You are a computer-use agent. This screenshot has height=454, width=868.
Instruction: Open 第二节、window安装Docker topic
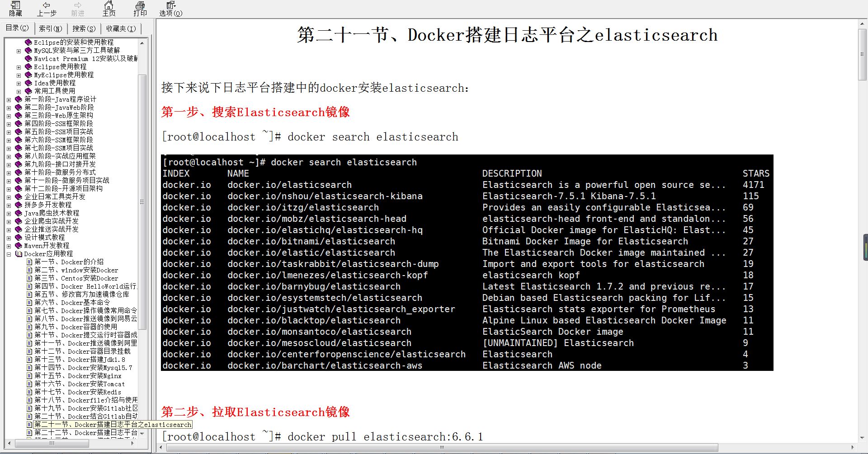tap(76, 270)
